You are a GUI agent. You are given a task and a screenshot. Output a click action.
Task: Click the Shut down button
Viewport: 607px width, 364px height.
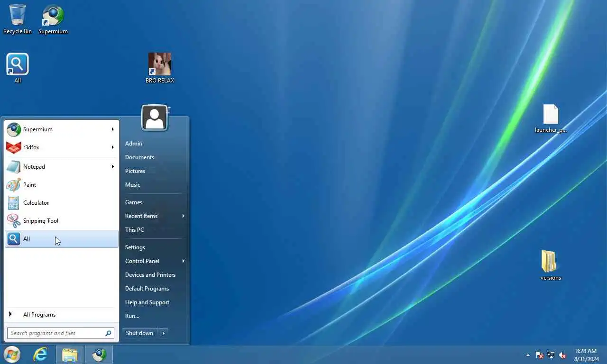pyautogui.click(x=140, y=333)
